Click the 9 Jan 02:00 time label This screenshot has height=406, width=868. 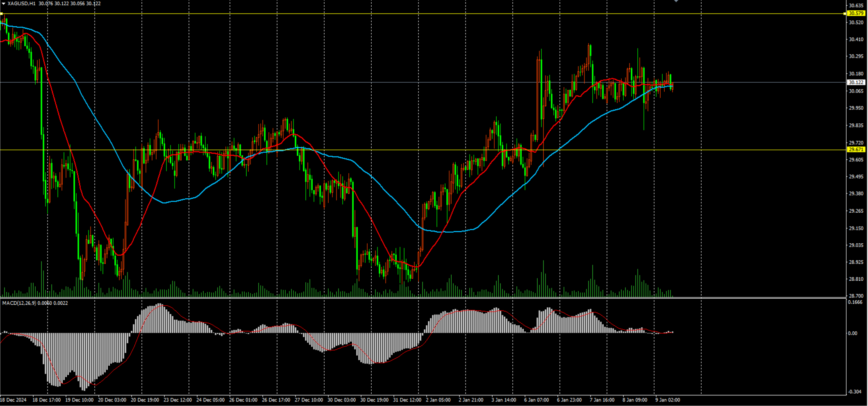[x=668, y=400]
